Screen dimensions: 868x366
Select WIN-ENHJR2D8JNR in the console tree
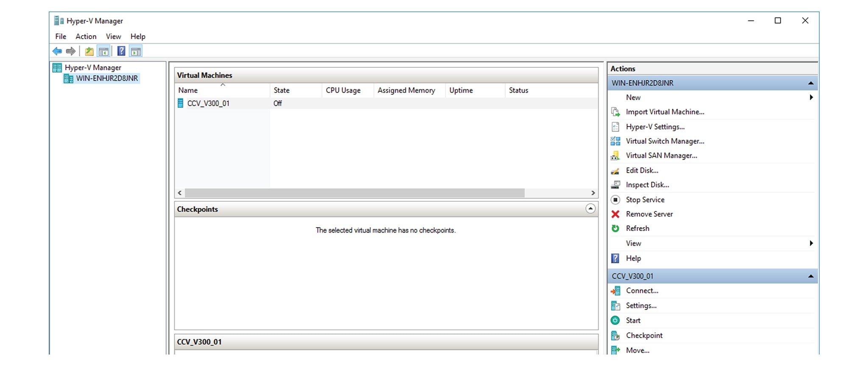point(107,79)
